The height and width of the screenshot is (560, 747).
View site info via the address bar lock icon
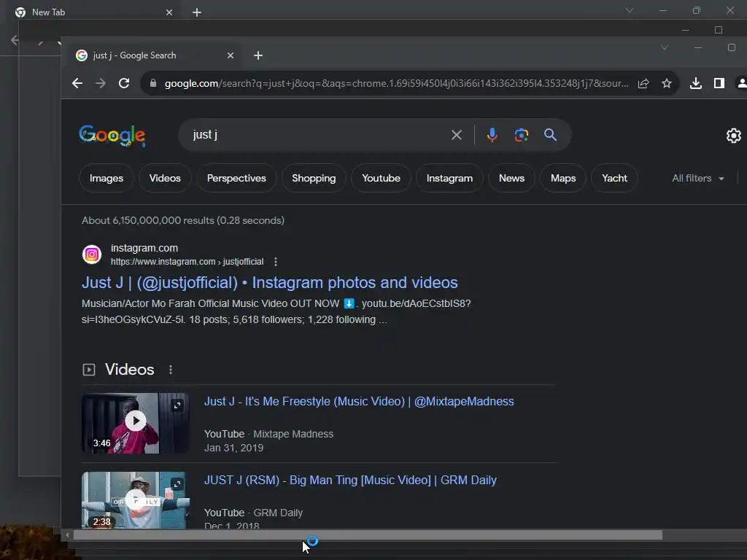[x=153, y=83]
